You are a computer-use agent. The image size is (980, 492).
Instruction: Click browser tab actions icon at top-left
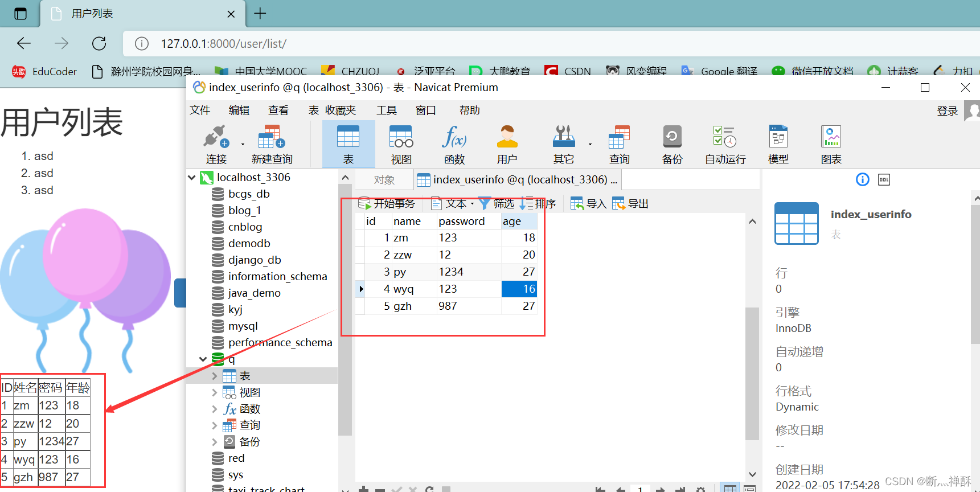[20, 14]
